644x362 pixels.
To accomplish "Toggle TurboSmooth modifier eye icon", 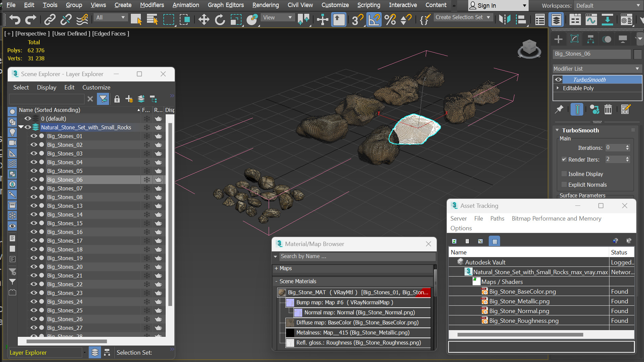I will [x=558, y=80].
